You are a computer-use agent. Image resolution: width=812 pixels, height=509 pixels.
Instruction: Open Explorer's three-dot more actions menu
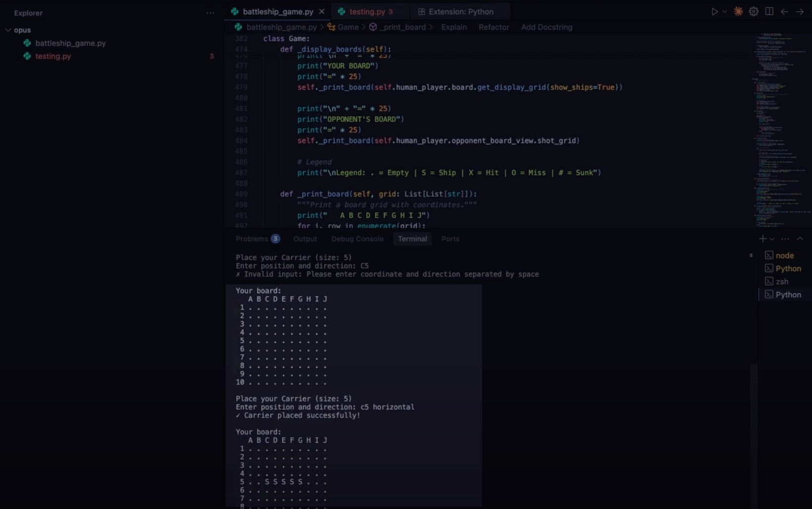tap(210, 13)
